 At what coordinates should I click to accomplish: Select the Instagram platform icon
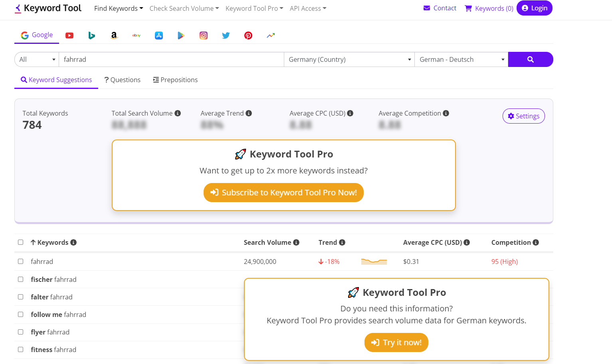(204, 35)
